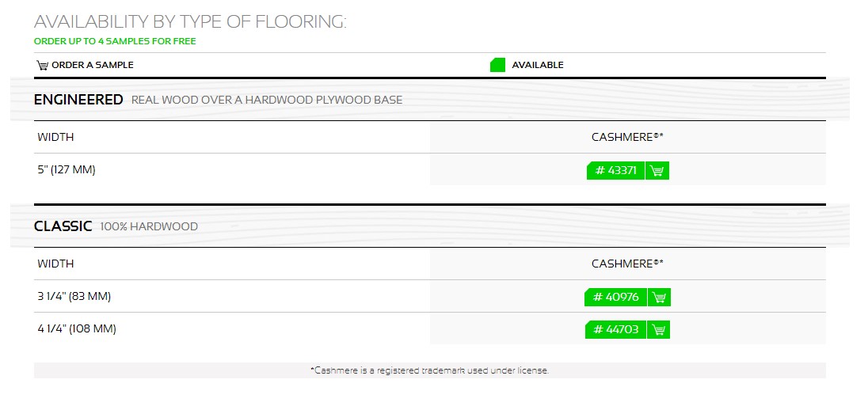Click the AVAILABLE legend text

[538, 65]
